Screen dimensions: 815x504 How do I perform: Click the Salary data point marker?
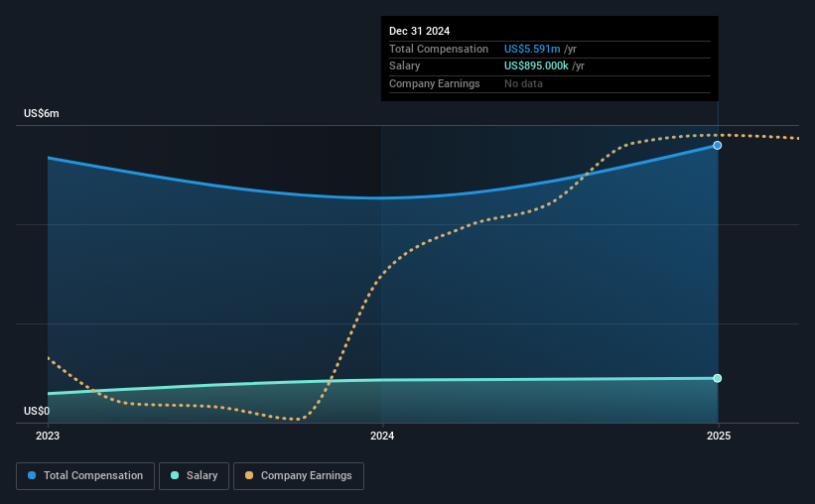coord(718,378)
